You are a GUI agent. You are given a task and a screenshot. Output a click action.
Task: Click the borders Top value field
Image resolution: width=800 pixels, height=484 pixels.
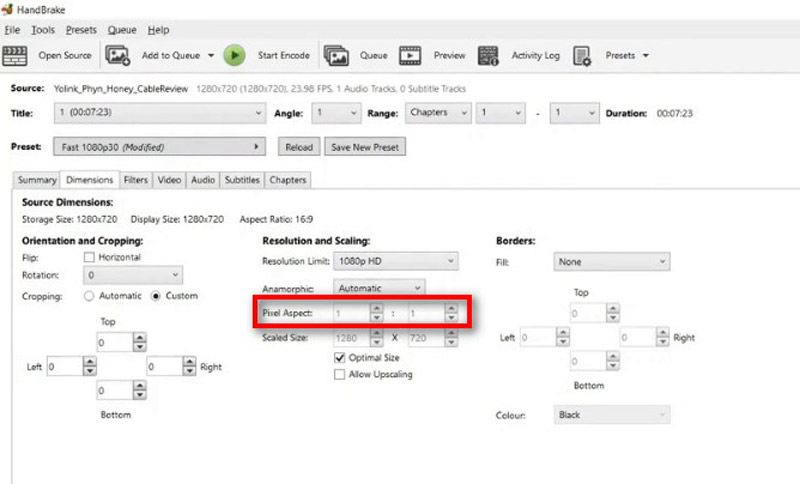pyautogui.click(x=588, y=313)
